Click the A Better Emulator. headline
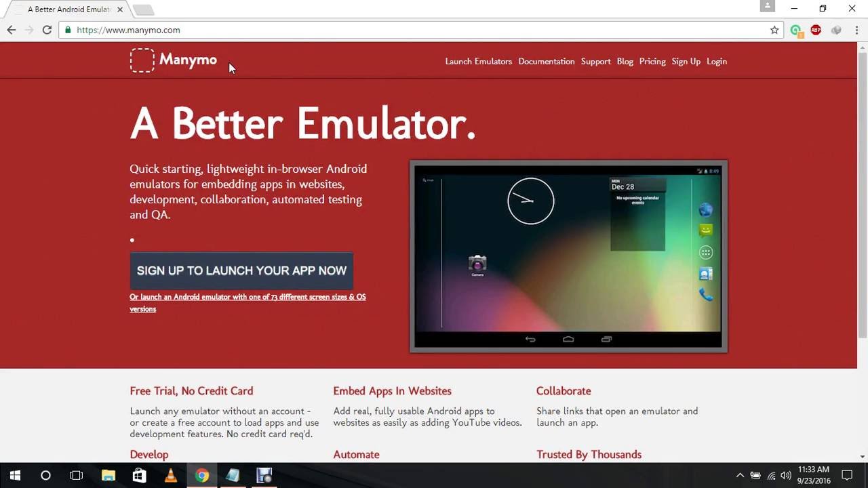868x488 pixels. coord(302,123)
